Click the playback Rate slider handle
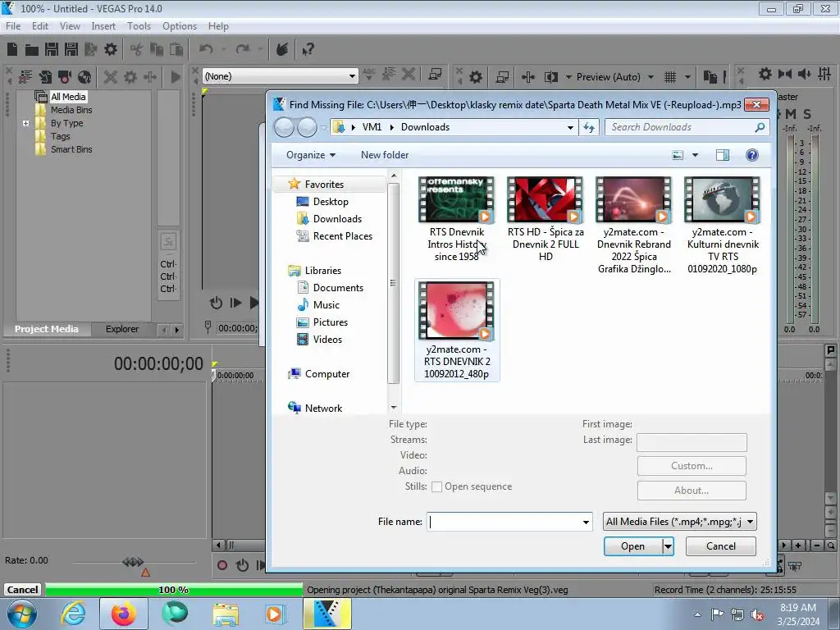 [133, 561]
